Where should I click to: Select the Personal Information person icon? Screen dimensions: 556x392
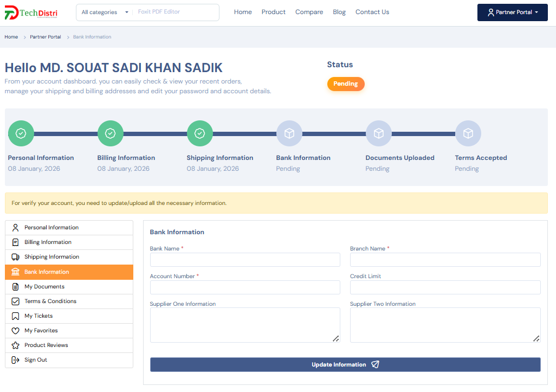(x=16, y=227)
